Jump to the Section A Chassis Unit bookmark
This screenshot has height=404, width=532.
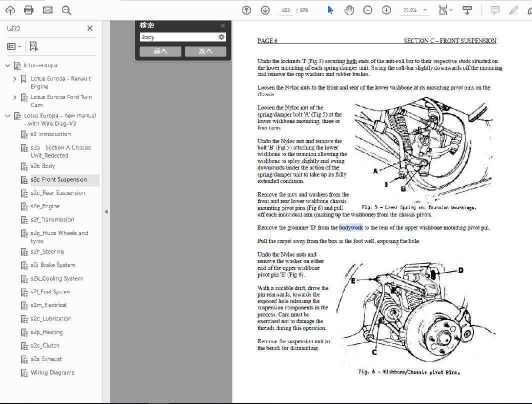pos(60,151)
